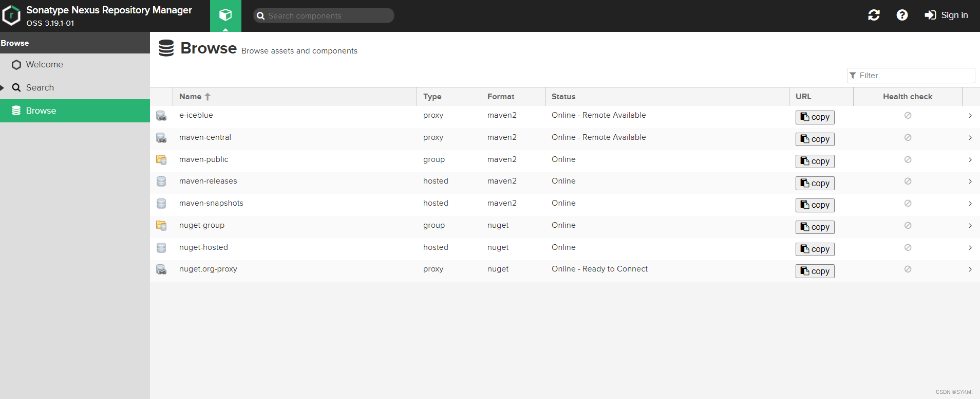Click the refresh icon in the header
The height and width of the screenshot is (399, 980).
click(x=874, y=15)
